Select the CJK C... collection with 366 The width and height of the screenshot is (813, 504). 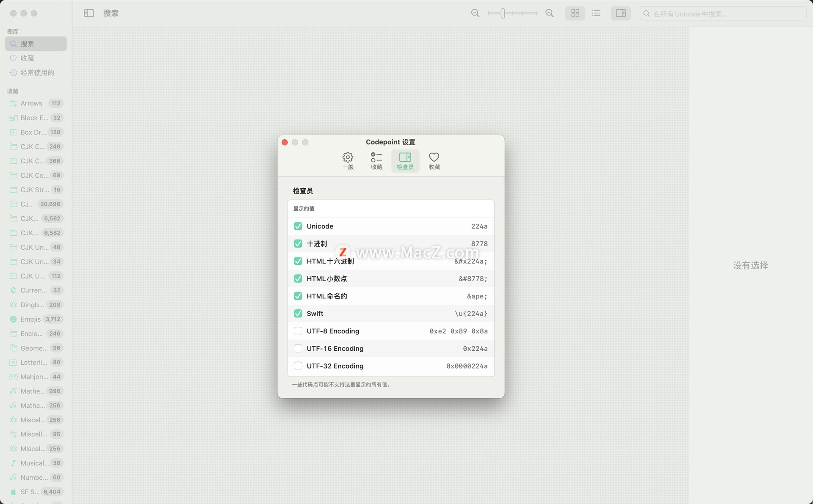coord(36,161)
